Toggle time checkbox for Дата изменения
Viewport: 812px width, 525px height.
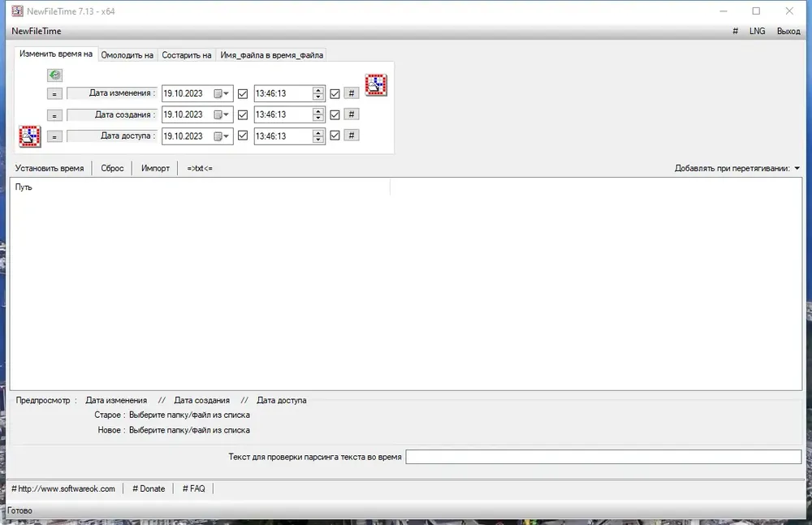point(335,93)
